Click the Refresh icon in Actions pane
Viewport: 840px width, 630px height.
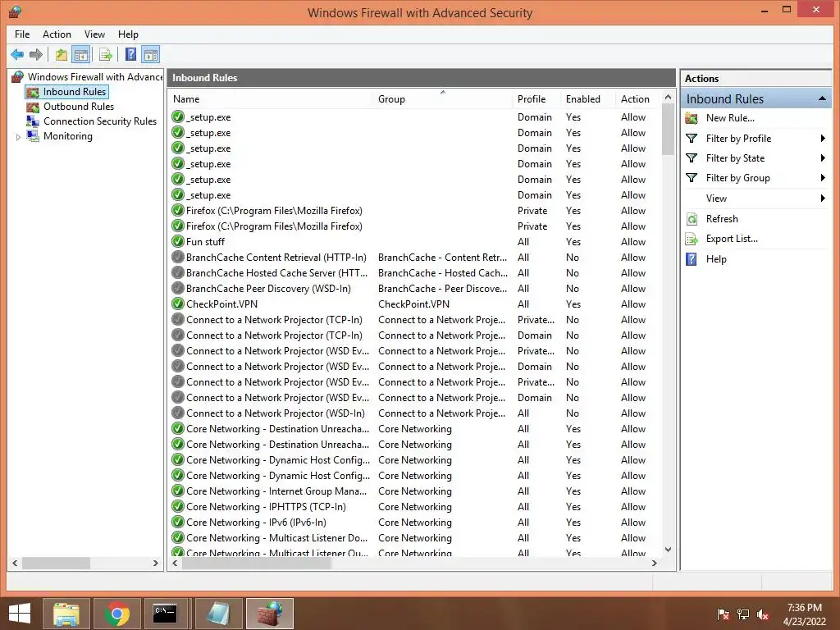click(692, 218)
